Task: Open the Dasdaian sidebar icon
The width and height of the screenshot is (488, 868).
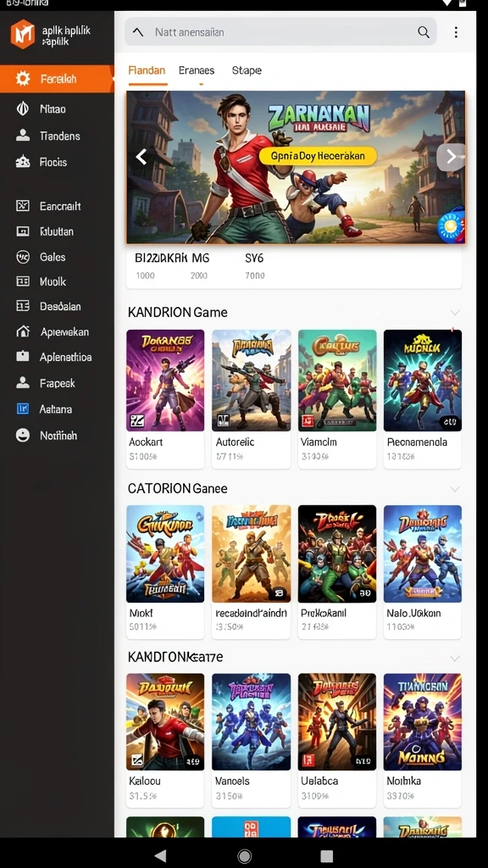Action: point(23,305)
